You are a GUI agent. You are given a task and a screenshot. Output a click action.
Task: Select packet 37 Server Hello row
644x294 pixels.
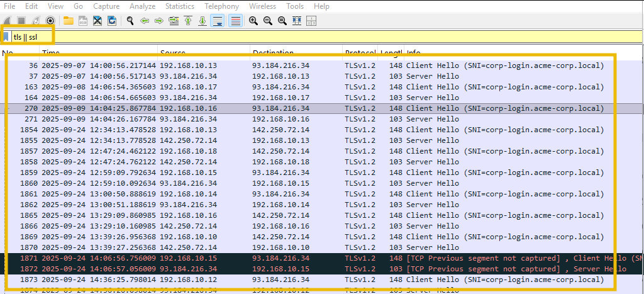(x=322, y=76)
